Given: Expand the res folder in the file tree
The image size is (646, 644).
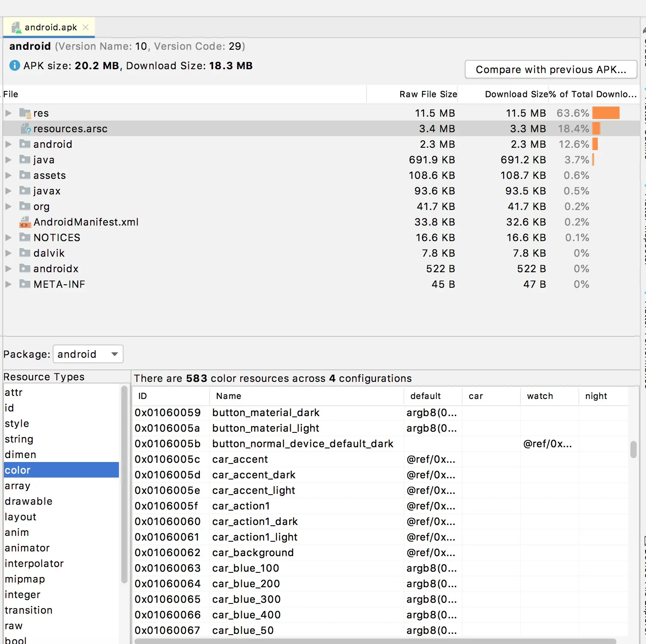Looking at the screenshot, I should click(x=8, y=113).
